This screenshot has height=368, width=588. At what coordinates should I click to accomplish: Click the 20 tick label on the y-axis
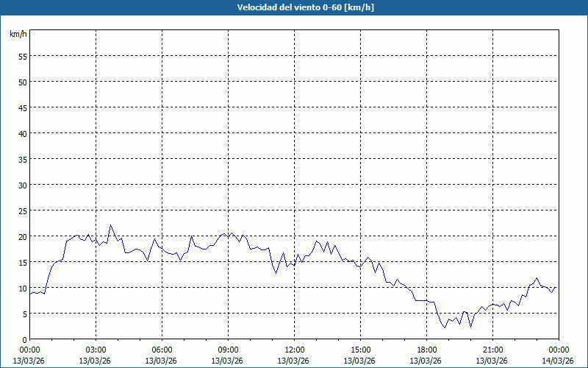[x=22, y=237]
